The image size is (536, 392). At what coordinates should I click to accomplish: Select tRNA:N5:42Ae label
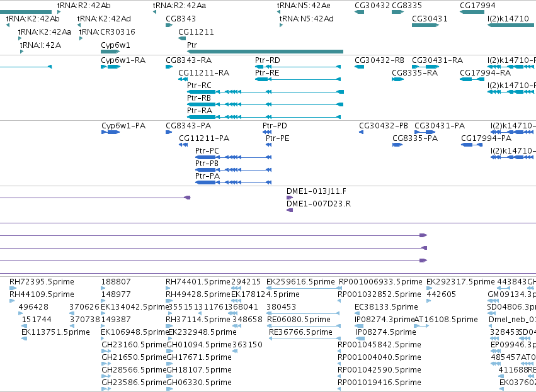[304, 6]
